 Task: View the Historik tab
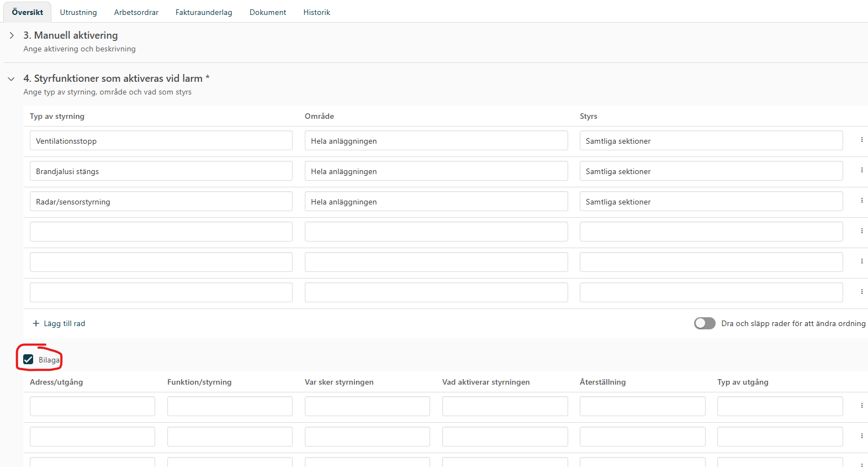coord(316,12)
